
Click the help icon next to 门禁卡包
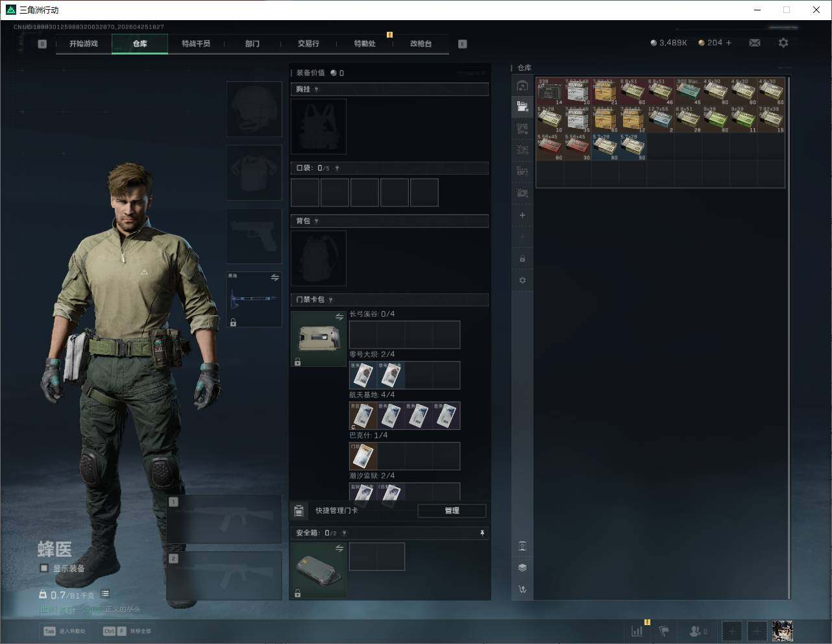[331, 300]
